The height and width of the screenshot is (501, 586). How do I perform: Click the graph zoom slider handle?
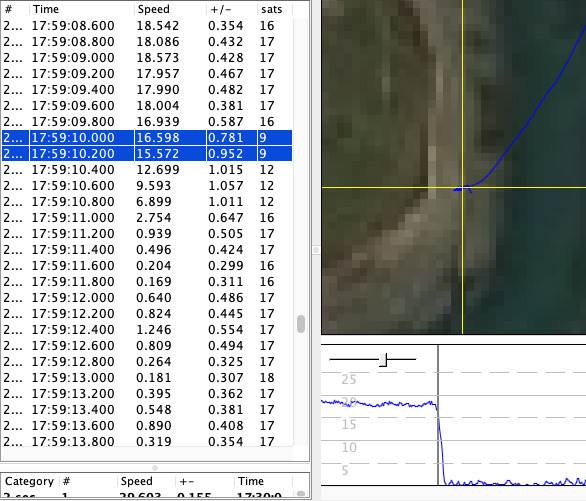(384, 360)
